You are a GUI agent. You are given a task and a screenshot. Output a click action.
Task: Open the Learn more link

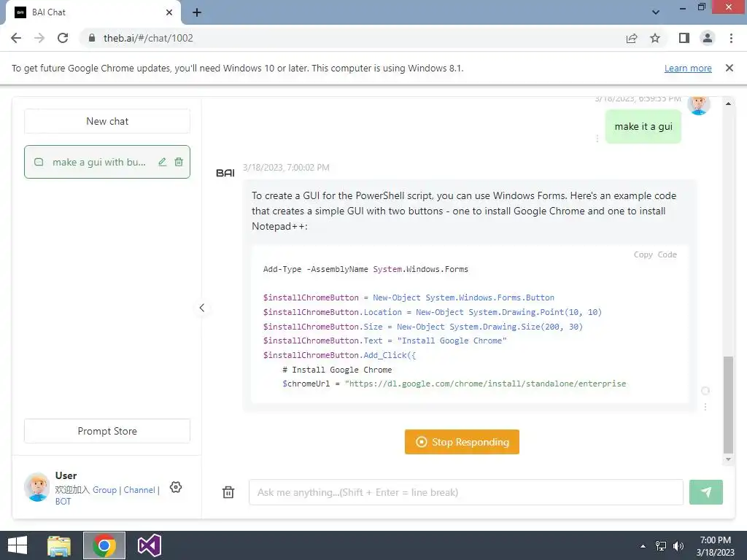(x=688, y=68)
